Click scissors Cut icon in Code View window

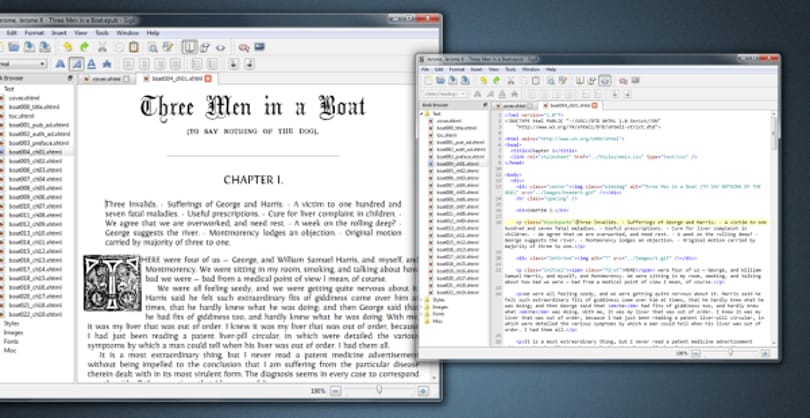(511, 81)
